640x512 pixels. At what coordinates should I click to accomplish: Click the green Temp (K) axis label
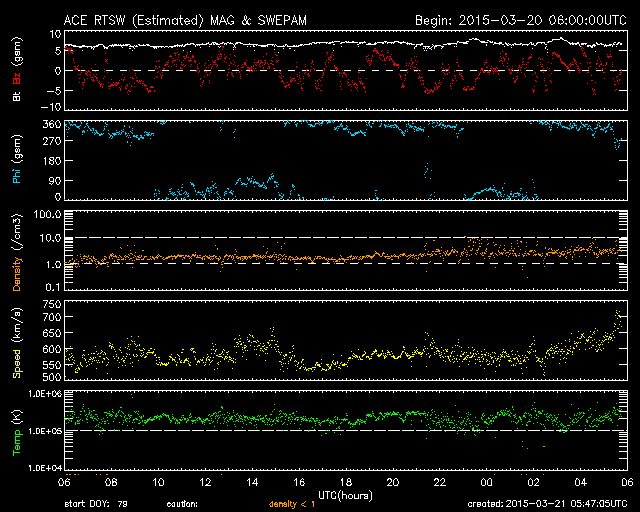pyautogui.click(x=17, y=430)
